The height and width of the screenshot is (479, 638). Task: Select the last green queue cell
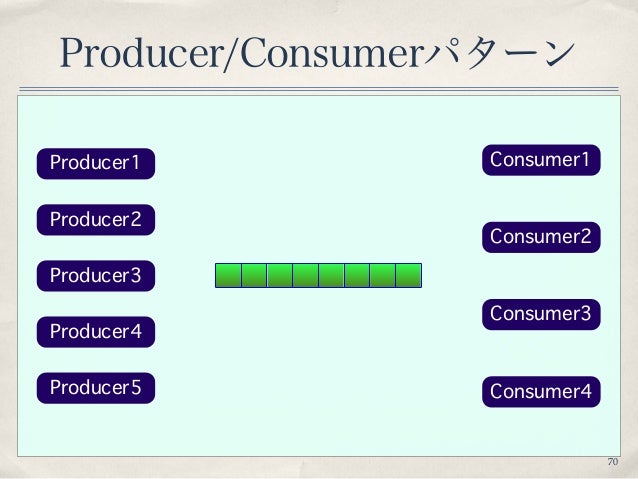[409, 276]
